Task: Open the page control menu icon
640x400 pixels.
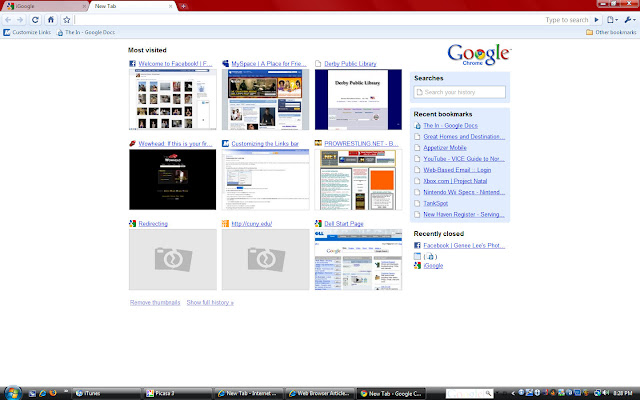Action: point(612,20)
